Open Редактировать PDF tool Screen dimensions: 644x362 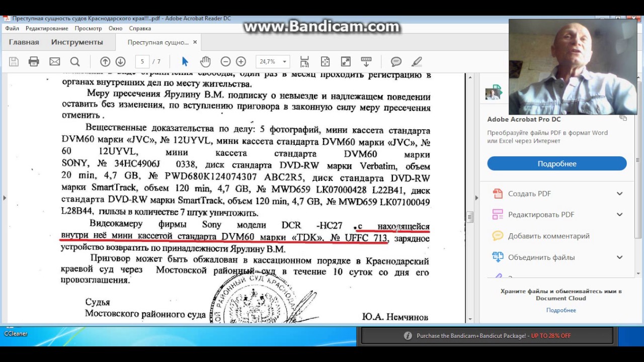pyautogui.click(x=541, y=215)
